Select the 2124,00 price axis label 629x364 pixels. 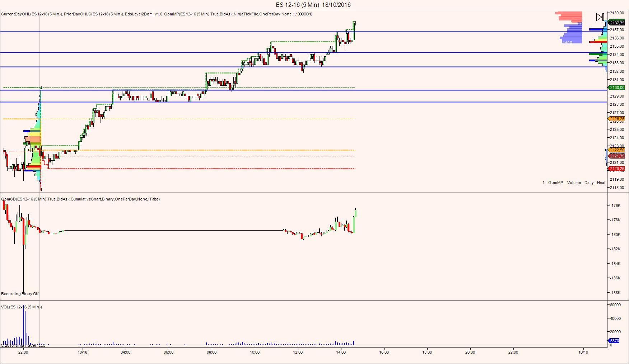(617, 138)
